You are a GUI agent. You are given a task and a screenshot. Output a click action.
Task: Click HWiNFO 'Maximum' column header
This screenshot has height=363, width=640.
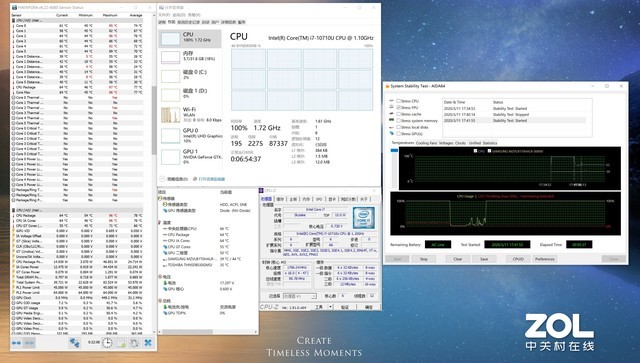click(x=110, y=15)
